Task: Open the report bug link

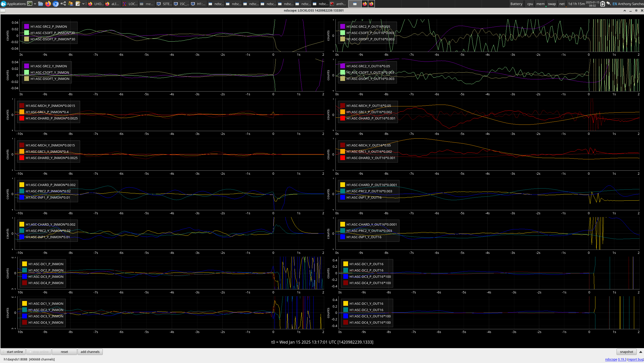Action: point(636,359)
